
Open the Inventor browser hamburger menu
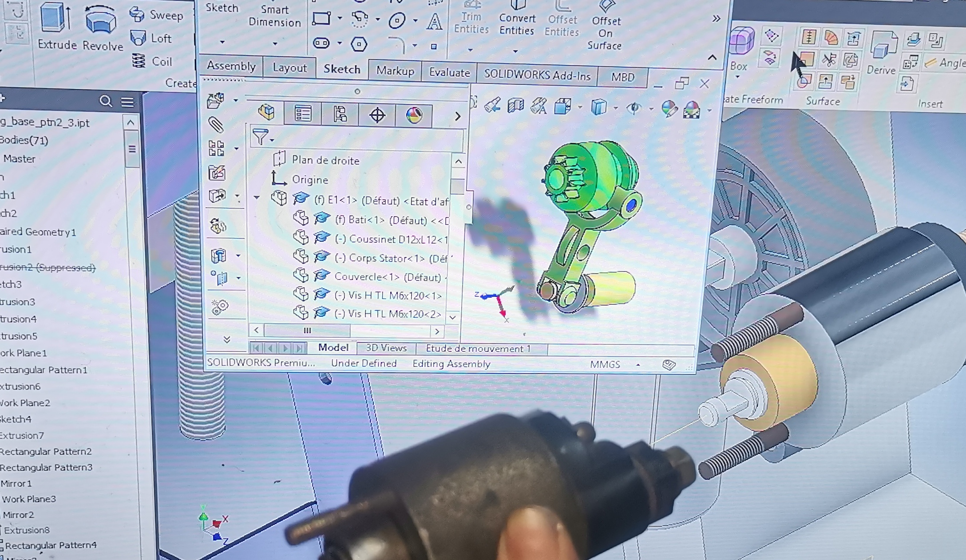(x=127, y=103)
